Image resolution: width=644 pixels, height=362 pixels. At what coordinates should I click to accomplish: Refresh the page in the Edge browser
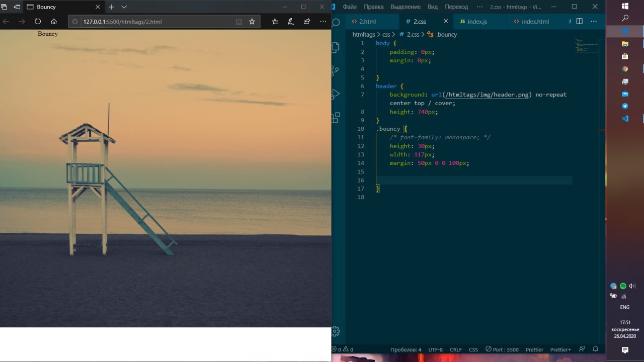point(38,22)
